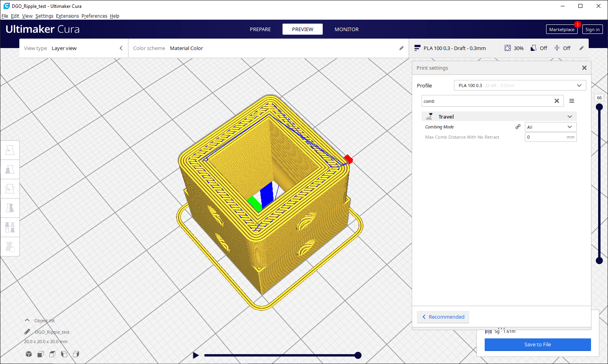The width and height of the screenshot is (608, 364).
Task: Open the Marketplace
Action: [562, 30]
